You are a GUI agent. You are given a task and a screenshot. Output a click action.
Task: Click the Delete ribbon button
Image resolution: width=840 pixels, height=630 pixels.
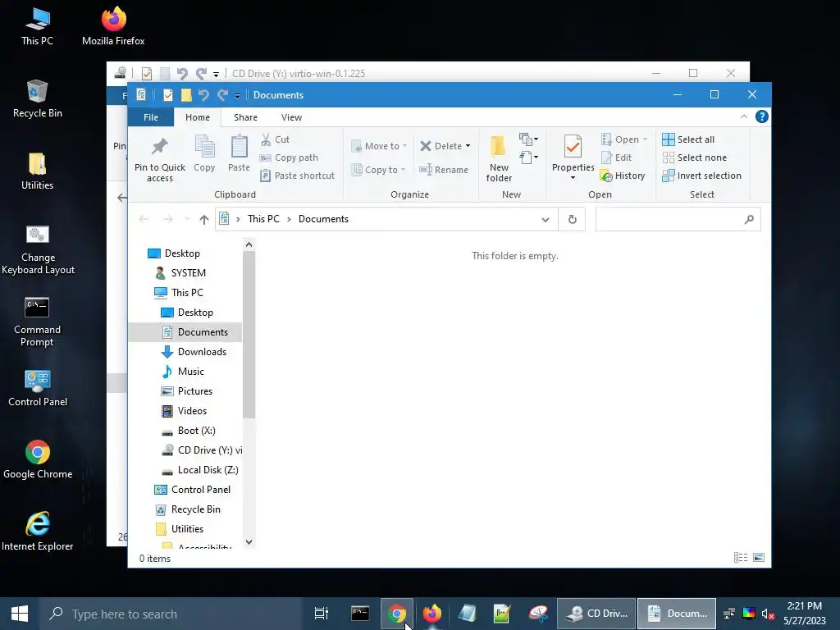[x=441, y=146]
